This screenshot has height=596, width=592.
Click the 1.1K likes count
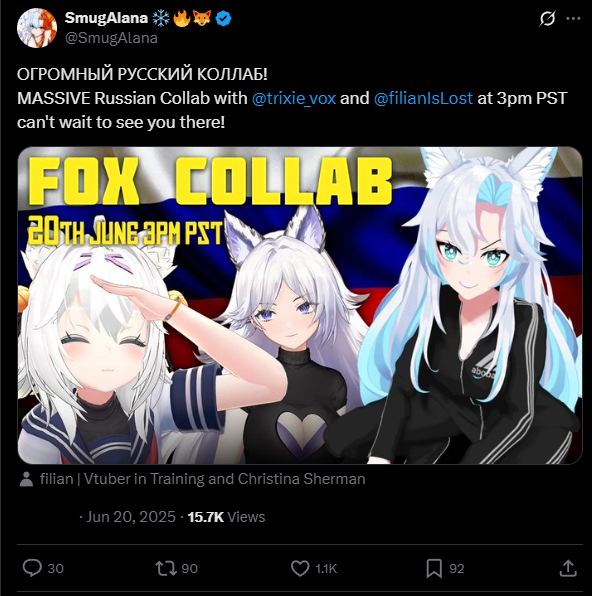pyautogui.click(x=326, y=568)
